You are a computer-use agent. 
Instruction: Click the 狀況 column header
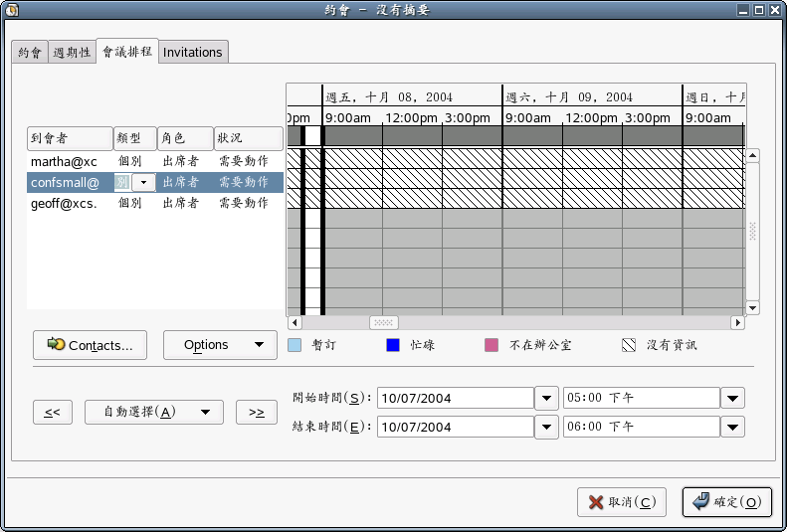(249, 138)
